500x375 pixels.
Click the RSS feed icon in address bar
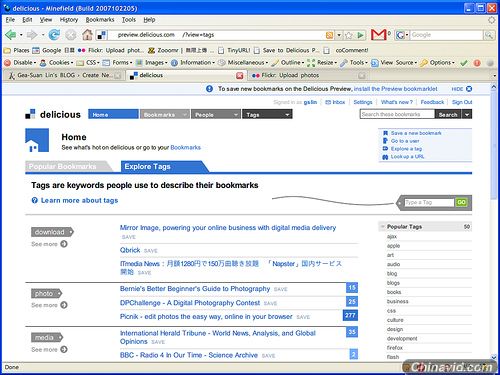point(329,35)
